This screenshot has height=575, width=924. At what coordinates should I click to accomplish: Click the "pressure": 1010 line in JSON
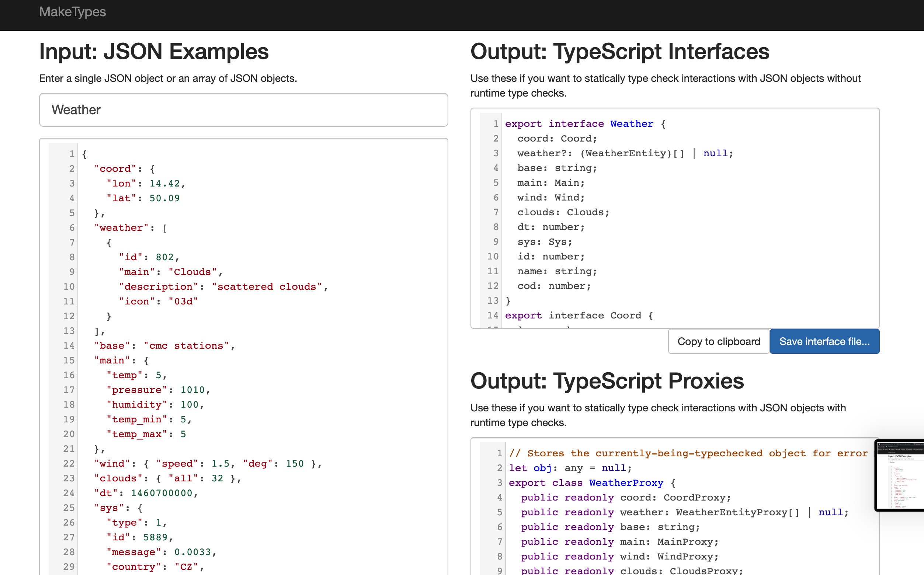click(158, 390)
